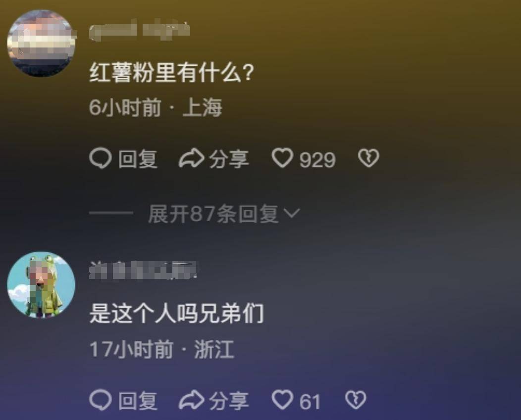Like the comment with 61 likes

(x=282, y=399)
